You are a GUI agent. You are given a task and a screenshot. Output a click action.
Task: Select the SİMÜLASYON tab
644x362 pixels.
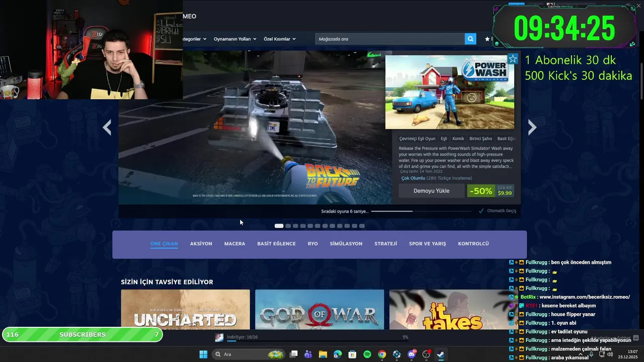tap(346, 244)
